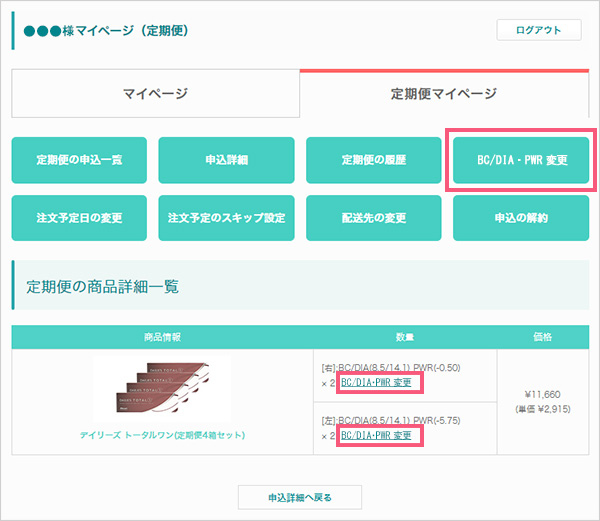This screenshot has height=521, width=600.
Task: Click the 価格 column header
Action: (543, 337)
